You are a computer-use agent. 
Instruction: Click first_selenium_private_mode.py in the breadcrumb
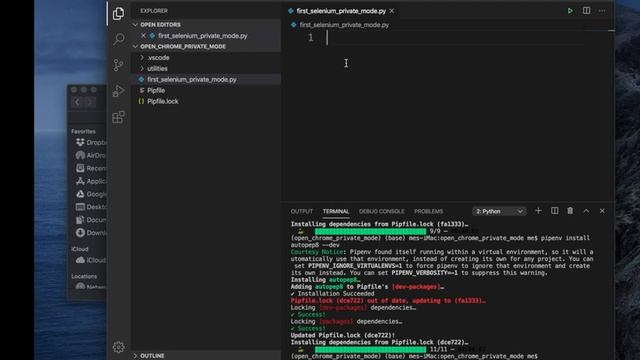(x=344, y=25)
